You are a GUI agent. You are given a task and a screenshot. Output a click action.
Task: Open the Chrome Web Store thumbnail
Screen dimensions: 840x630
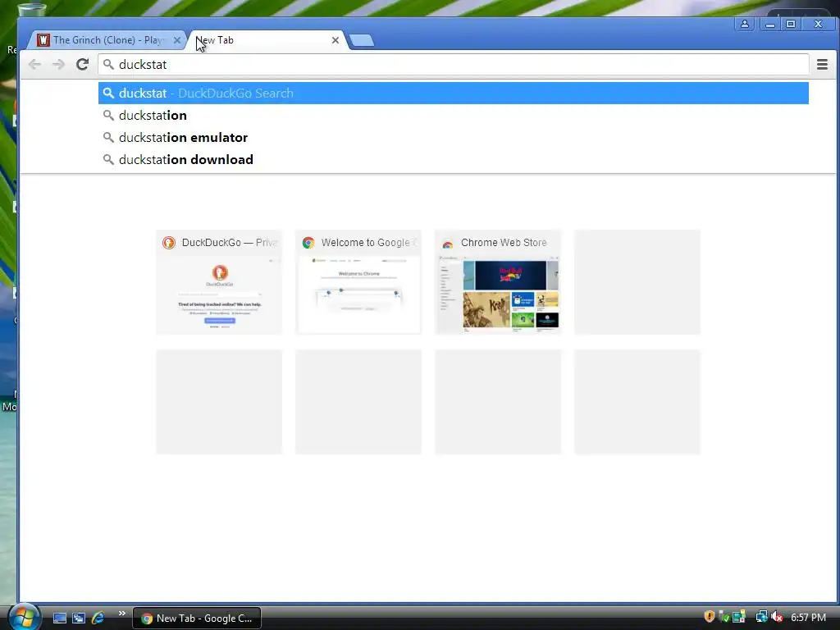coord(498,282)
